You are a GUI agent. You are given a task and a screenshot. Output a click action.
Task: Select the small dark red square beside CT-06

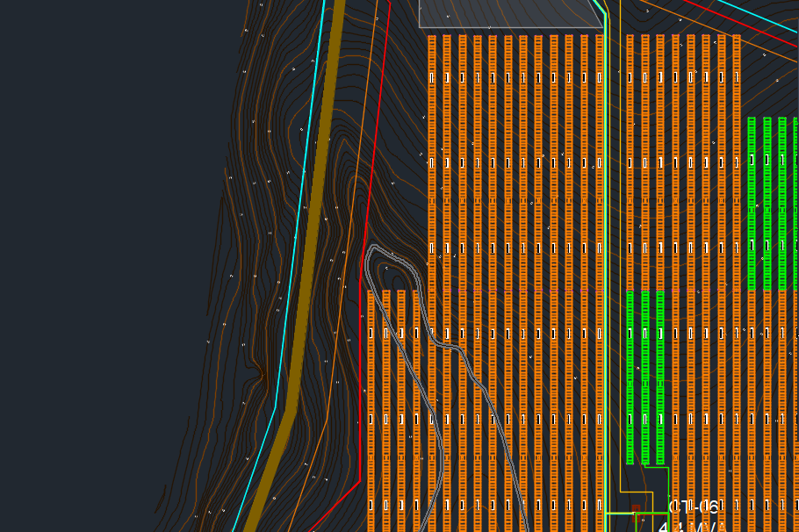[x=636, y=508]
